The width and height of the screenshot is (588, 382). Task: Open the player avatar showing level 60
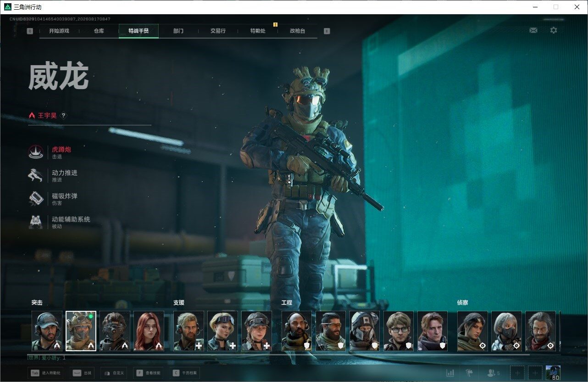553,373
